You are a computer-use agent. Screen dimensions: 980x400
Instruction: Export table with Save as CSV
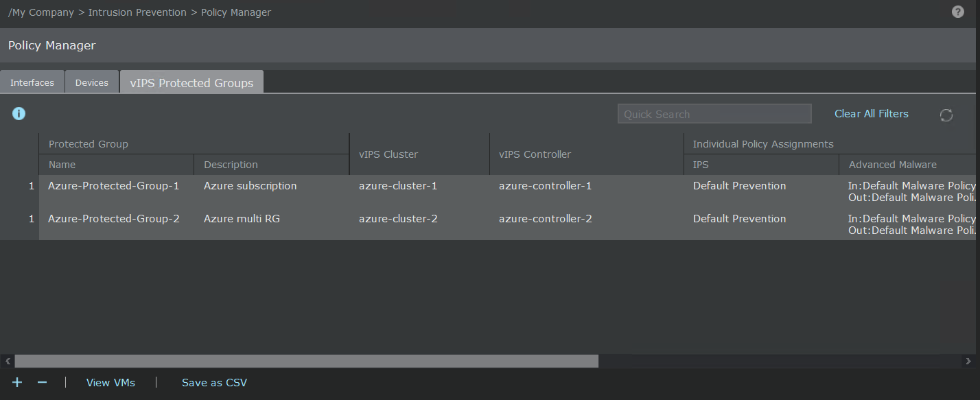214,382
